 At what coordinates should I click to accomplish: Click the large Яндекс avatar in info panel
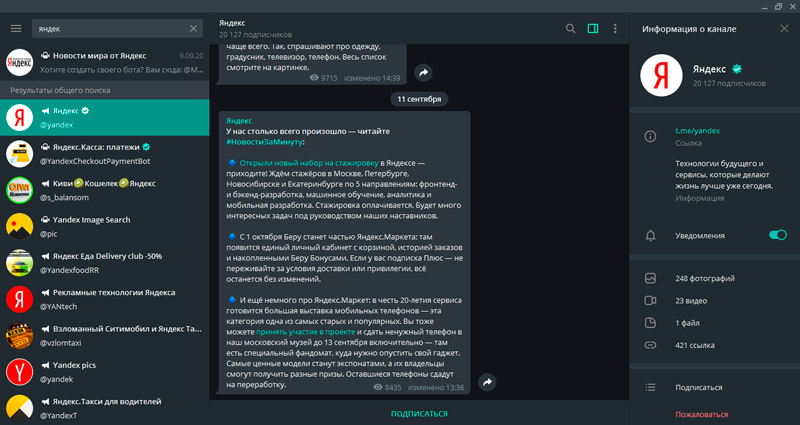click(661, 75)
